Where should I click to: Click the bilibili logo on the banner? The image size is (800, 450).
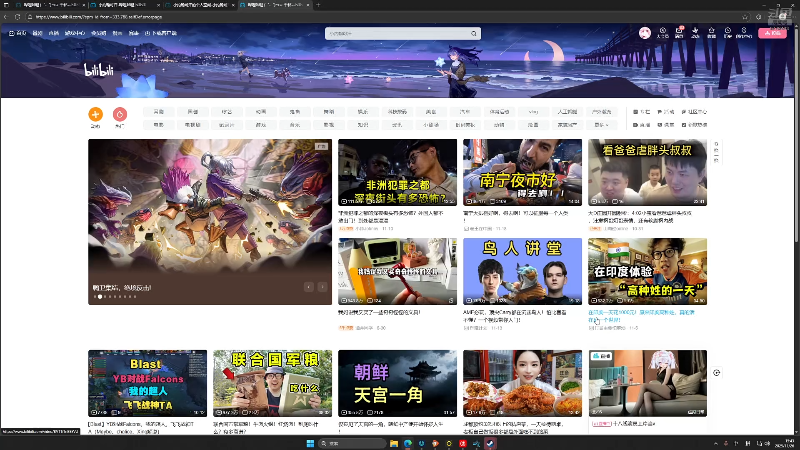(x=98, y=70)
